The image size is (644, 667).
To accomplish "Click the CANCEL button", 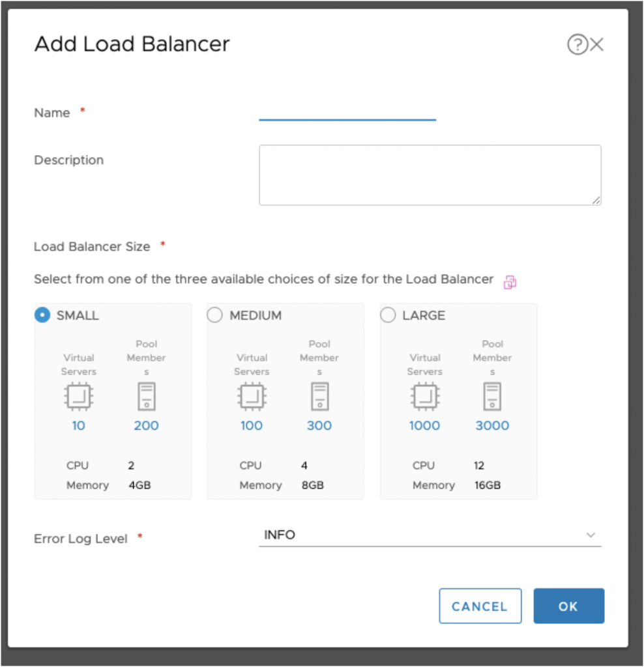I will (x=480, y=606).
